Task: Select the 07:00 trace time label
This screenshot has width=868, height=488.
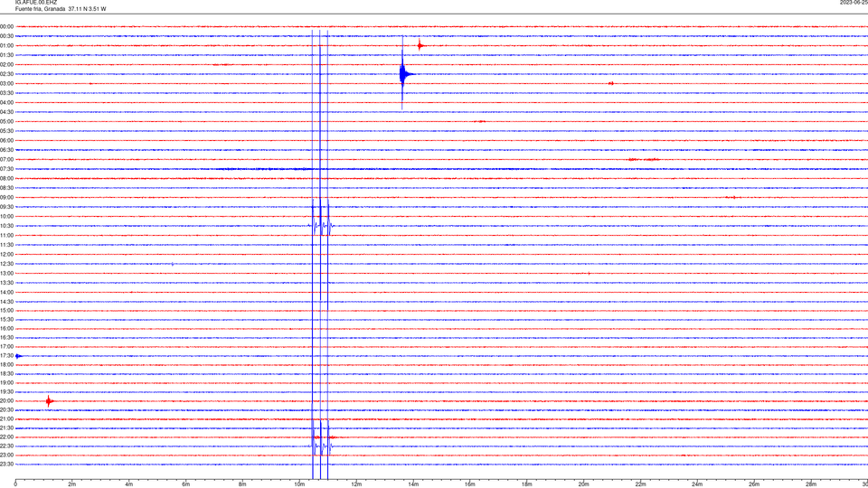Action: pos(6,159)
